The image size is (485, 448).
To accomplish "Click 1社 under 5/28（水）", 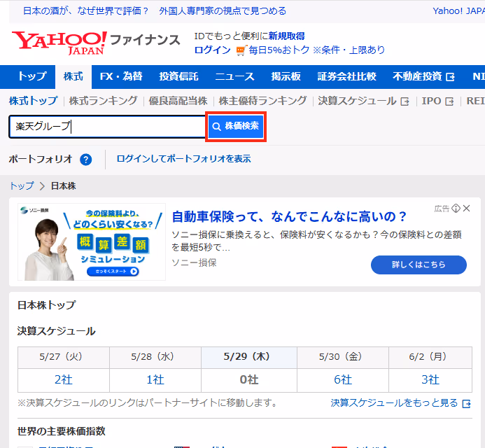I will (x=155, y=380).
